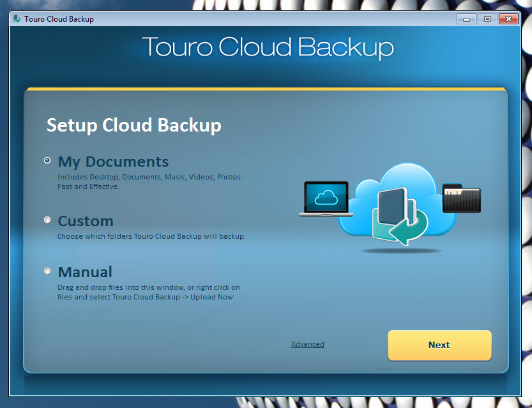This screenshot has height=408, width=532.
Task: Close the Touro Cloud Backup window
Action: 508,19
